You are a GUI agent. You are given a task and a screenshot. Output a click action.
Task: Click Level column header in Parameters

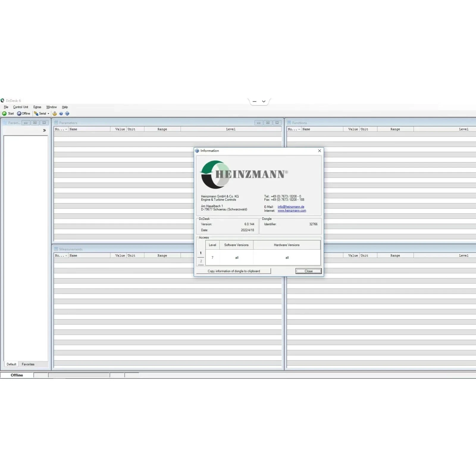(231, 129)
